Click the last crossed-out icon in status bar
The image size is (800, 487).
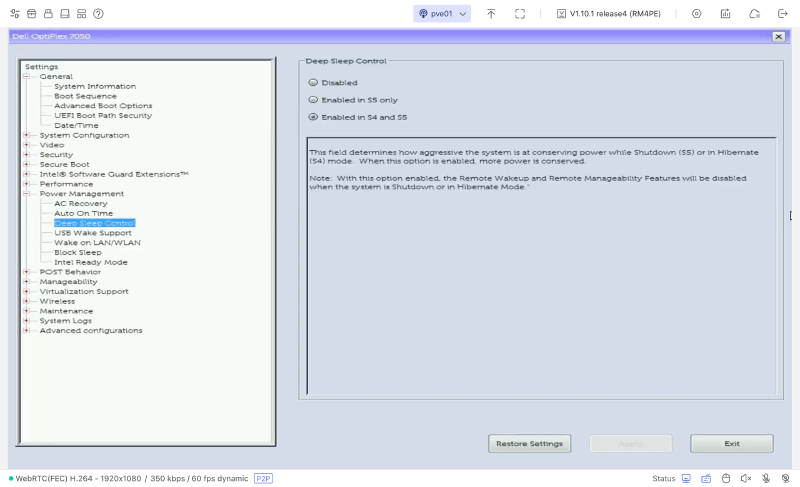tap(786, 478)
